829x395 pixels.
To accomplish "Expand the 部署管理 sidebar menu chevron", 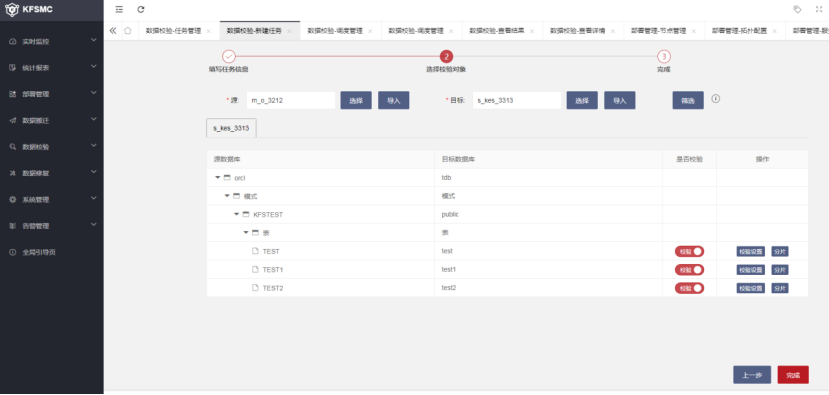I will coord(94,93).
